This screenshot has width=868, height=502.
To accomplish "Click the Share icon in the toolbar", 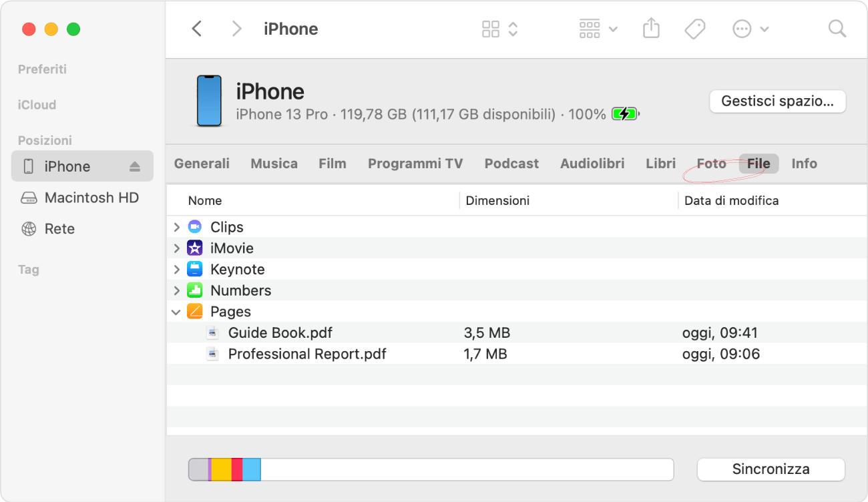I will coord(651,29).
